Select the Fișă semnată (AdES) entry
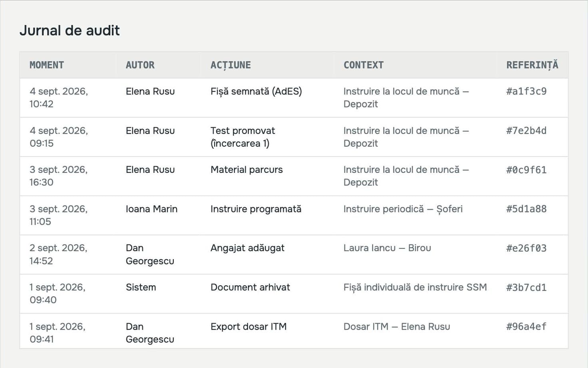Image resolution: width=588 pixels, height=368 pixels. point(256,91)
